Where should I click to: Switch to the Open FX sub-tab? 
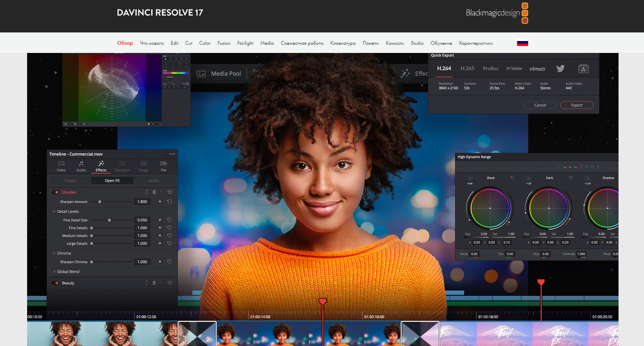tap(112, 181)
